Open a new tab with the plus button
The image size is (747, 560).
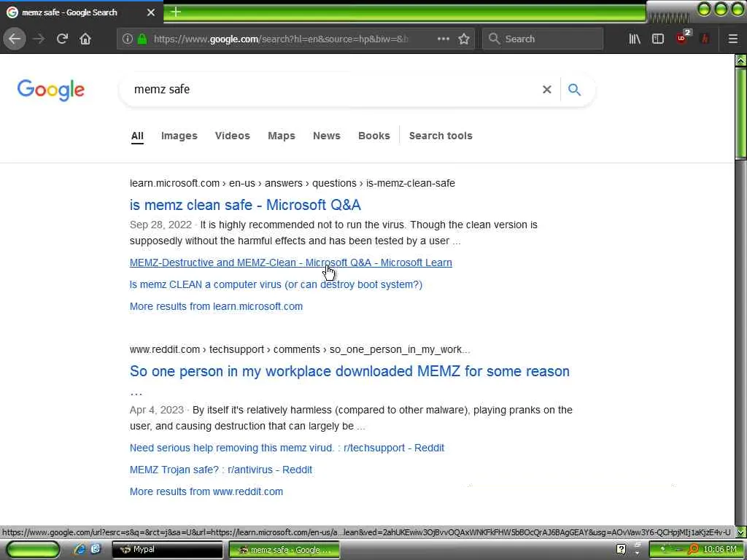click(x=175, y=12)
